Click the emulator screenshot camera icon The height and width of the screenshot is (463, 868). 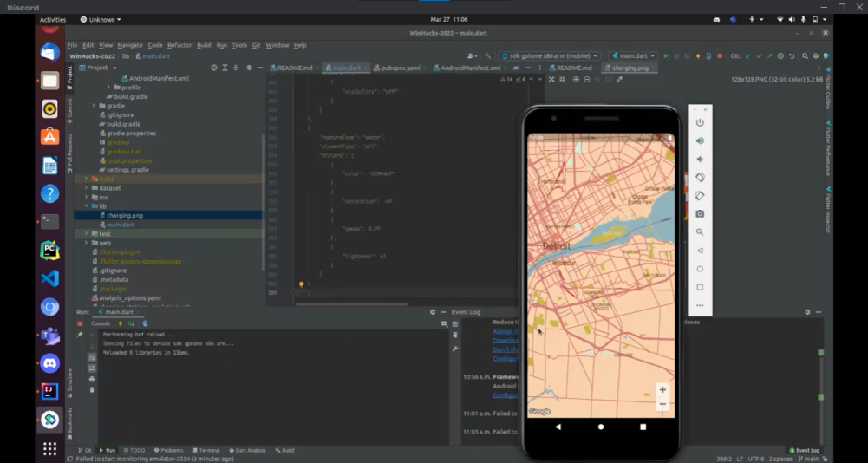pyautogui.click(x=700, y=214)
